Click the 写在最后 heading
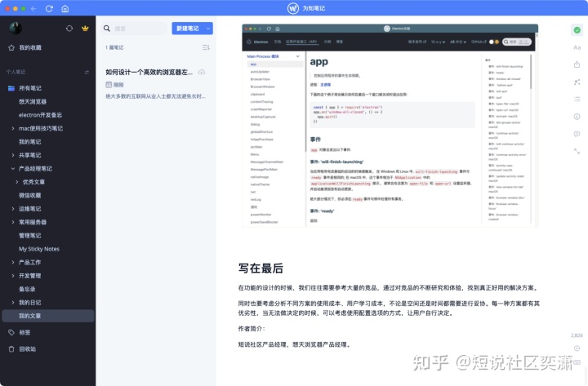The height and width of the screenshot is (386, 588). click(x=261, y=268)
